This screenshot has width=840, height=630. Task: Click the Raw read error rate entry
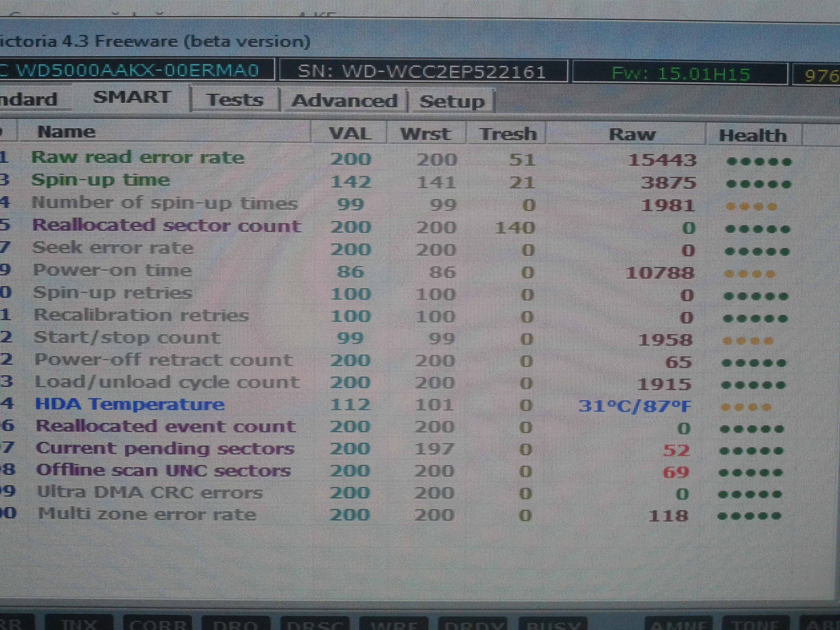(x=137, y=157)
